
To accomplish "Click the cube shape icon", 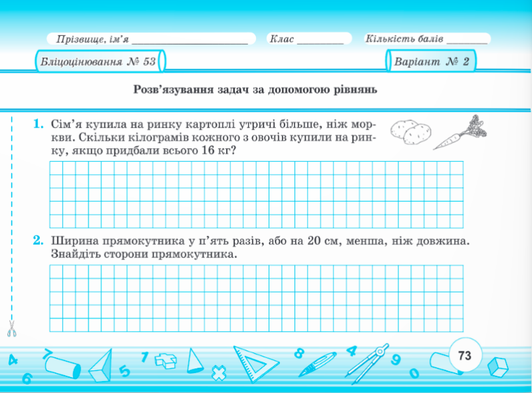I will [x=498, y=367].
